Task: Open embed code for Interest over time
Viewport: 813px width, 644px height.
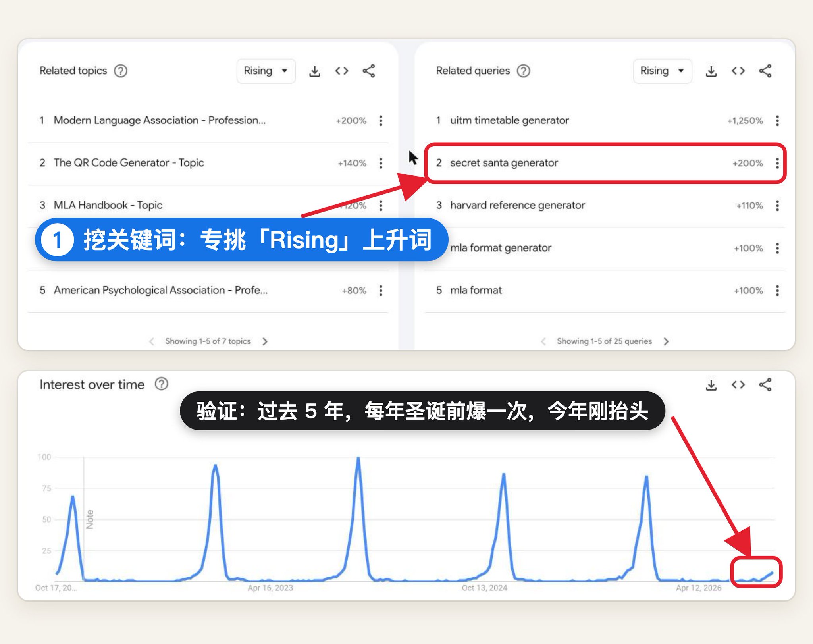Action: pyautogui.click(x=738, y=385)
